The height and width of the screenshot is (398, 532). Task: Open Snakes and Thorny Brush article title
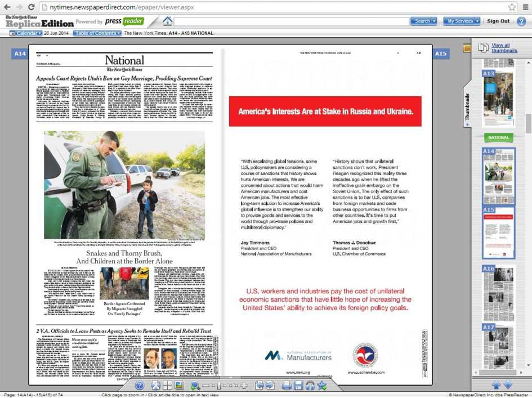124,257
